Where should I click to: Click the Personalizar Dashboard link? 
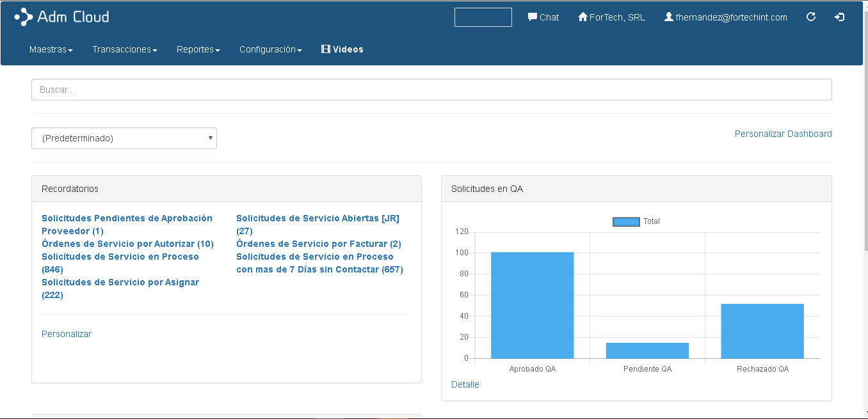tap(783, 134)
